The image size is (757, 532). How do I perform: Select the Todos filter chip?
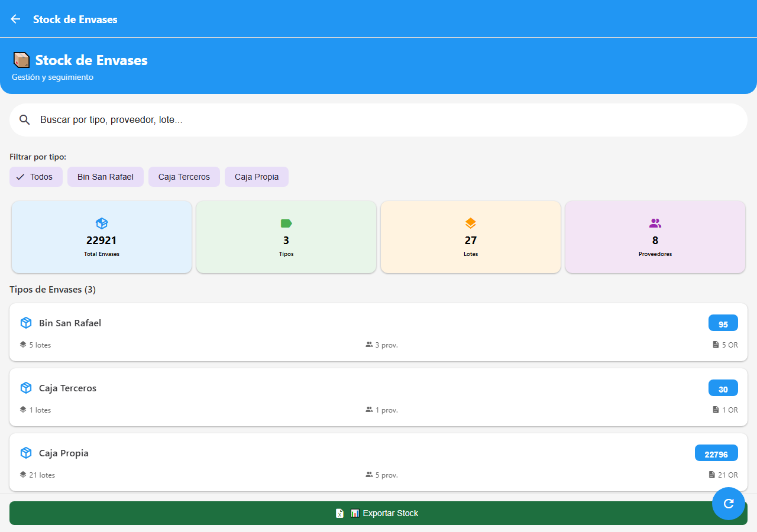(x=36, y=177)
